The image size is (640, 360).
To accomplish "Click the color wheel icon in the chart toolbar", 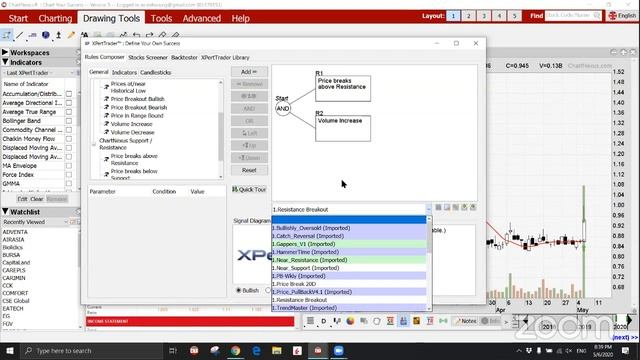I will coord(350,321).
